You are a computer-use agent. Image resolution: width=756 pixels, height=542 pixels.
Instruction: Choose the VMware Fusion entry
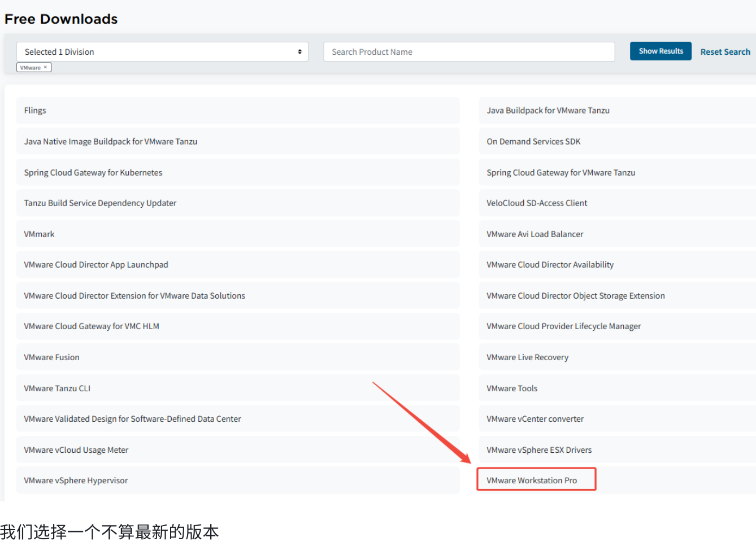coord(238,357)
